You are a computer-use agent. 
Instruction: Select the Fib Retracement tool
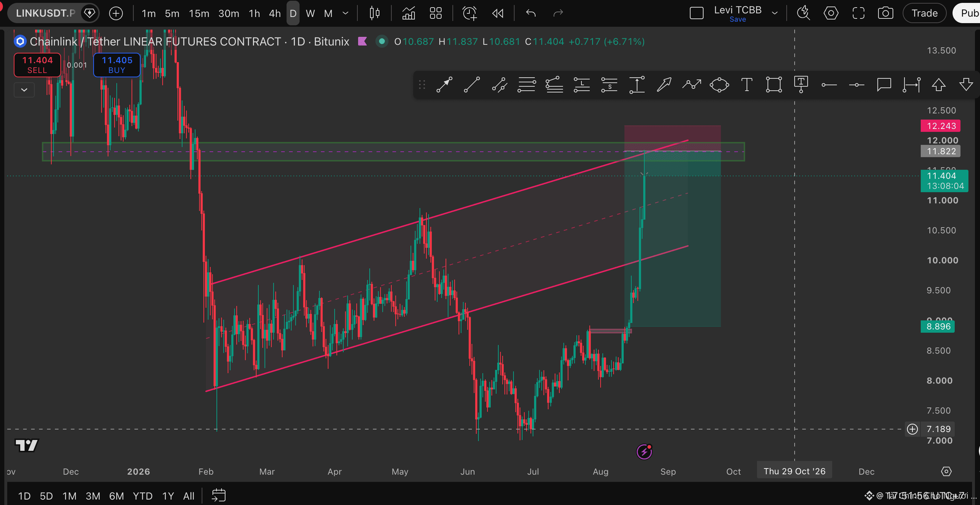tap(526, 85)
